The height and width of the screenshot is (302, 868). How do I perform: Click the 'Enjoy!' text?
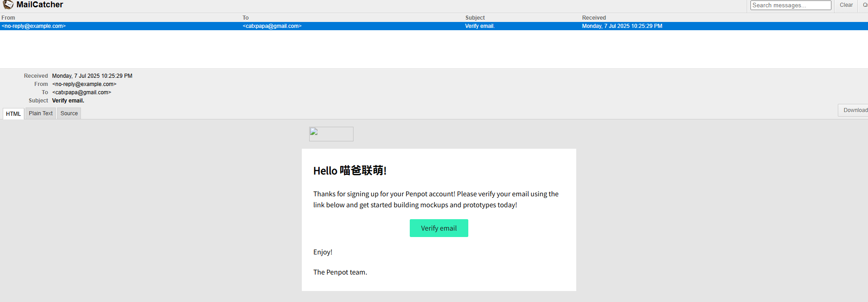click(323, 252)
